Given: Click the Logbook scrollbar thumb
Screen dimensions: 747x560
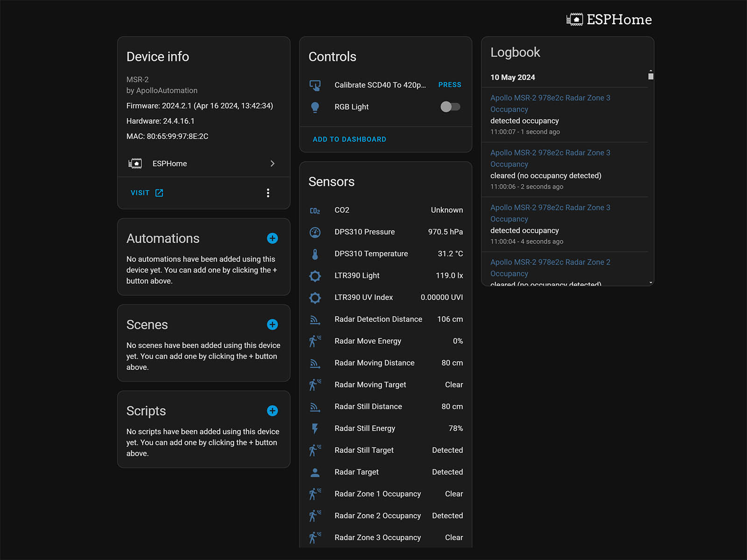Looking at the screenshot, I should 650,76.
